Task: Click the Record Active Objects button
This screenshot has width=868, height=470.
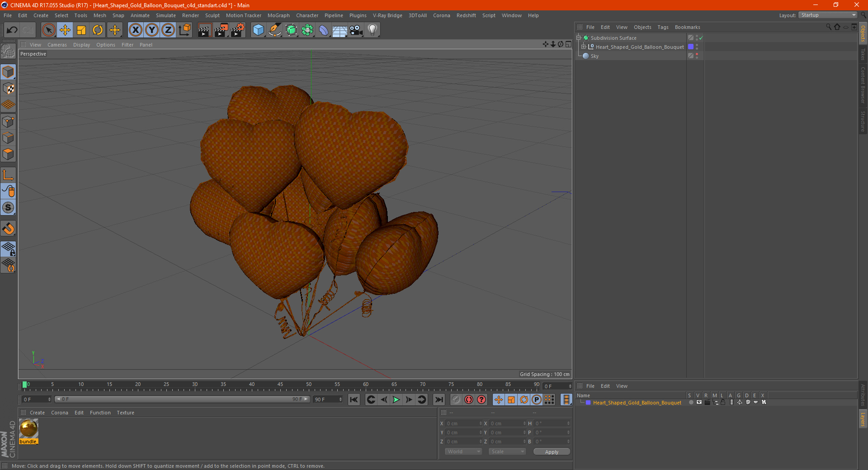Action: click(x=456, y=399)
